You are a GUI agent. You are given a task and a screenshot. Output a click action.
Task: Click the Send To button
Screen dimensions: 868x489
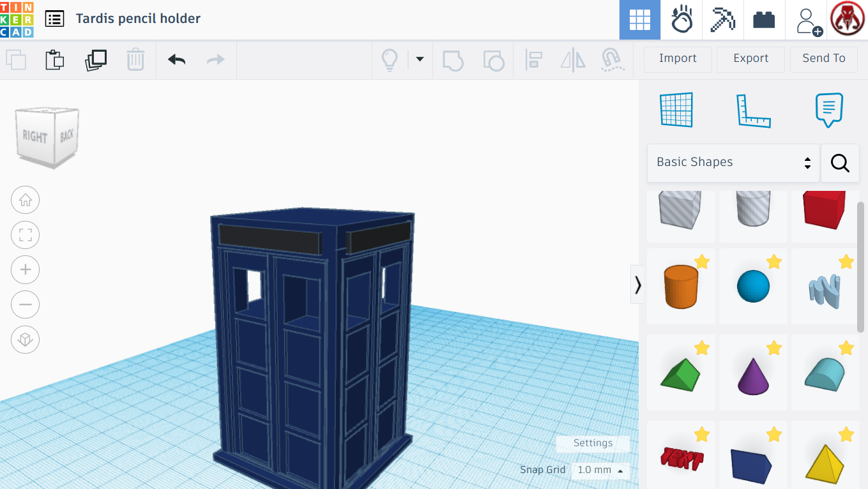(x=824, y=59)
